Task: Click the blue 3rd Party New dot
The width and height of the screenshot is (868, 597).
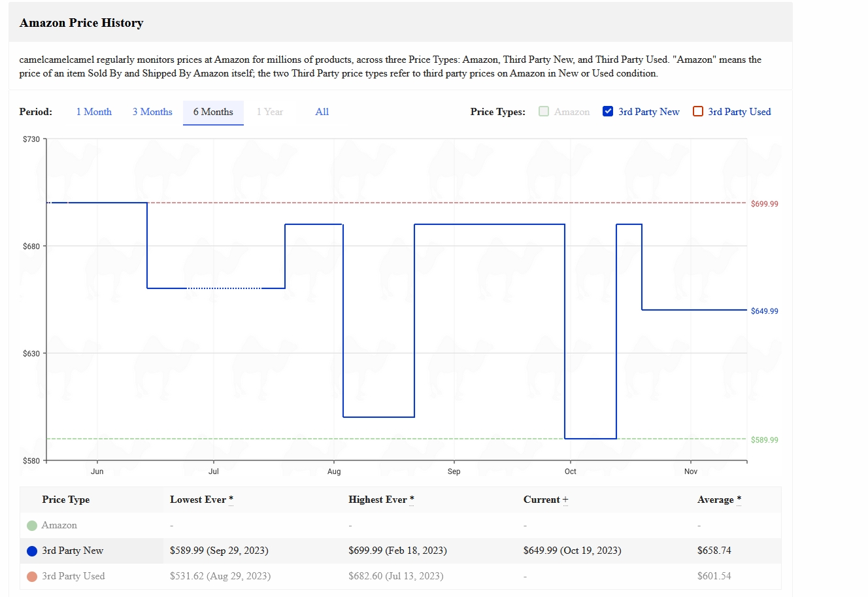Action: tap(32, 551)
